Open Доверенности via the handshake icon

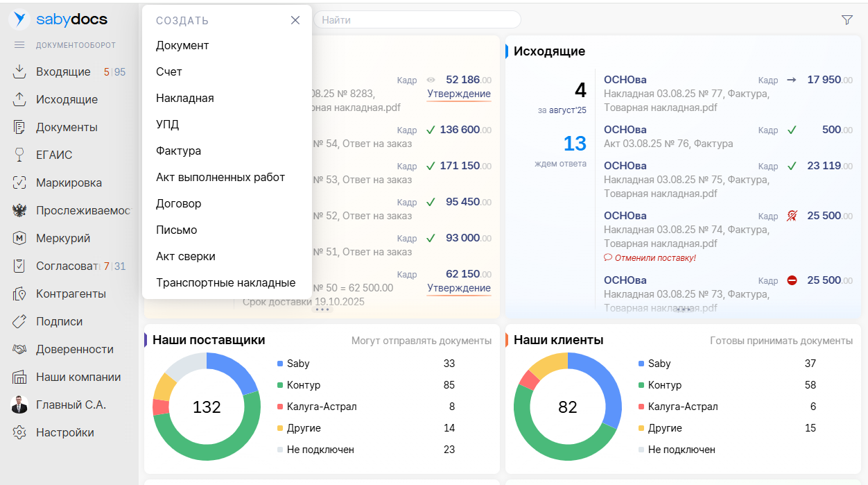(x=19, y=349)
